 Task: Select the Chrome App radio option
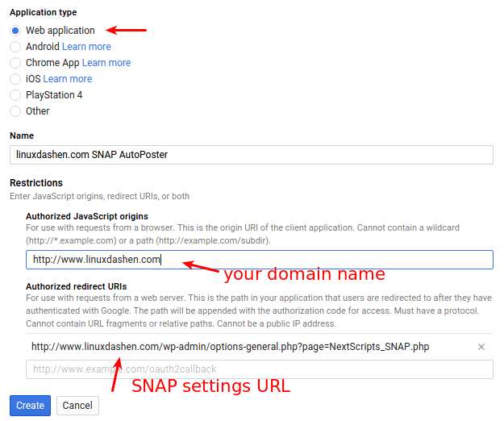coord(15,63)
